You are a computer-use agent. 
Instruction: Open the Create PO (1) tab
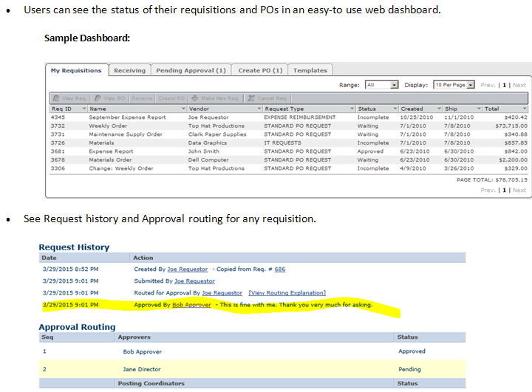260,71
